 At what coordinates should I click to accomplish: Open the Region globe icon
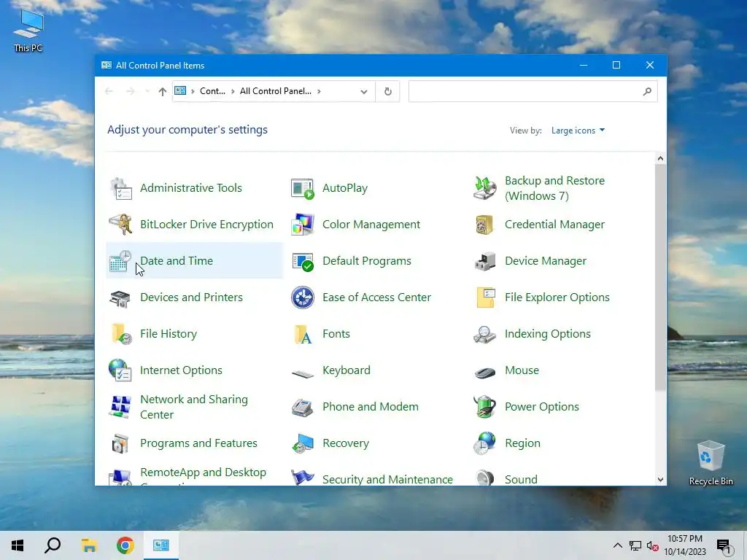tap(485, 443)
